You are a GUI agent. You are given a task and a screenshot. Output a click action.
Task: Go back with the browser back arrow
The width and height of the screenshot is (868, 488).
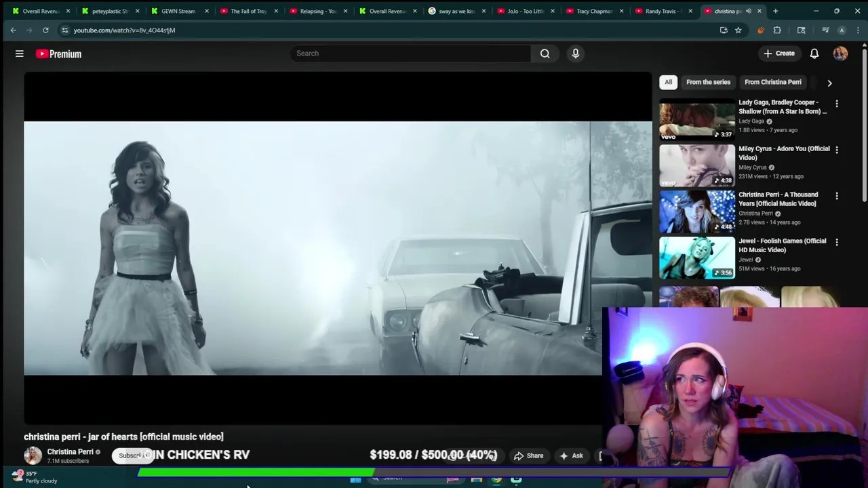(x=14, y=30)
